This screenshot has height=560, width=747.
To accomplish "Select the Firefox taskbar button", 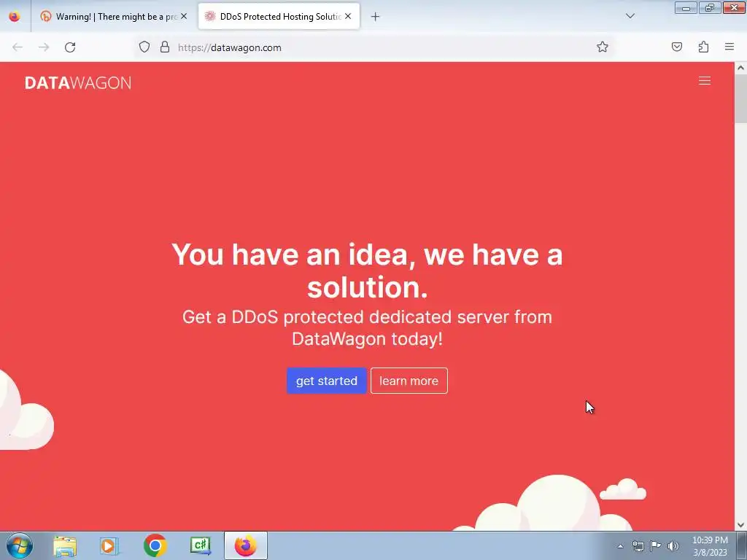I will pos(245,545).
